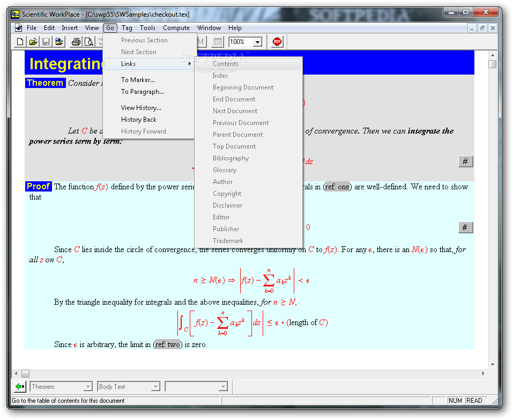Open the Help menu
The image size is (513, 420).
(235, 28)
